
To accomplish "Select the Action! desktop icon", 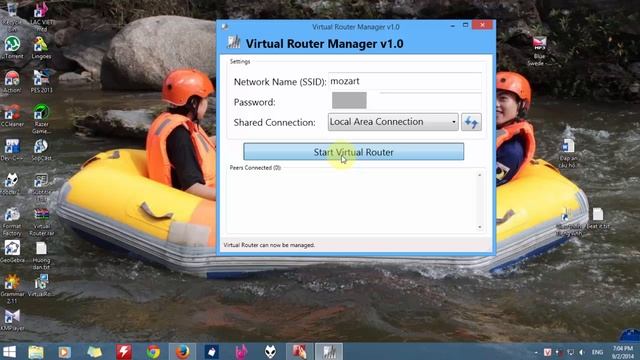I will point(12,82).
